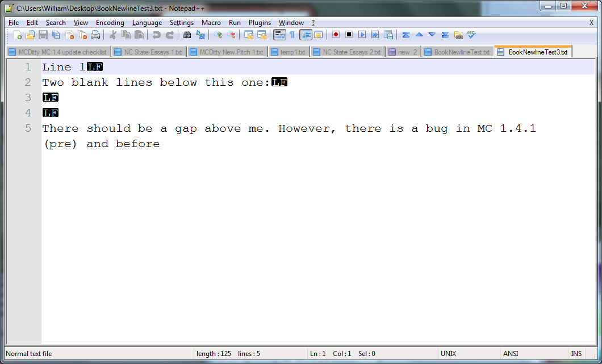Undo last action arrow icon
This screenshot has height=364, width=602.
point(156,35)
